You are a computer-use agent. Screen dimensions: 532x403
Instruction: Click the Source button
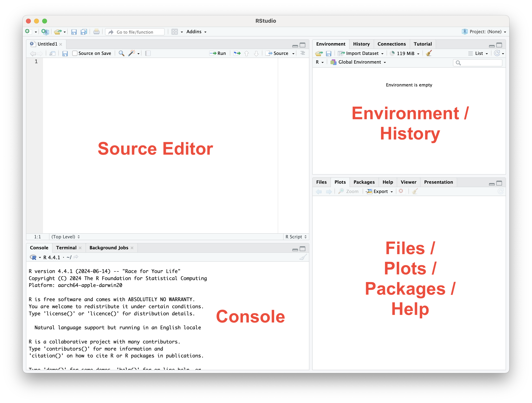click(x=277, y=53)
